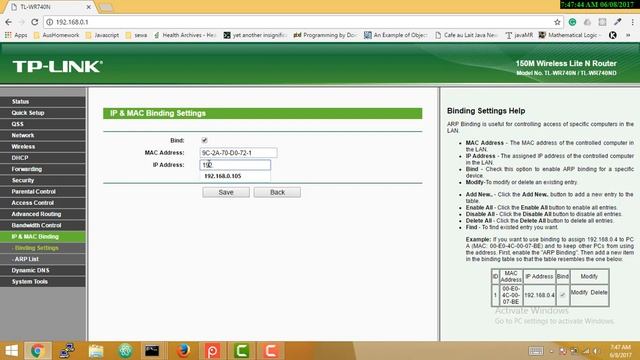This screenshot has height=360, width=640.
Task: Select IP & MAC Binding in the sidebar
Action: [43, 237]
